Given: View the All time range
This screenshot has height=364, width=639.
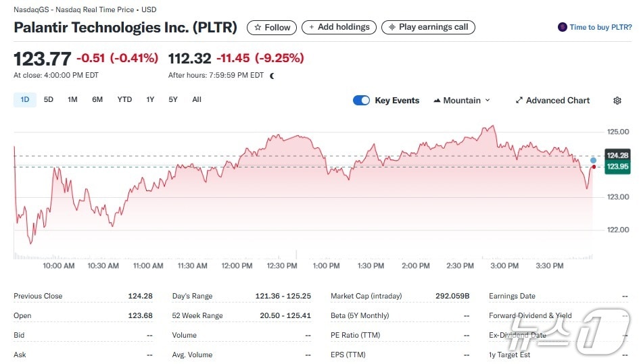Looking at the screenshot, I should (x=197, y=100).
